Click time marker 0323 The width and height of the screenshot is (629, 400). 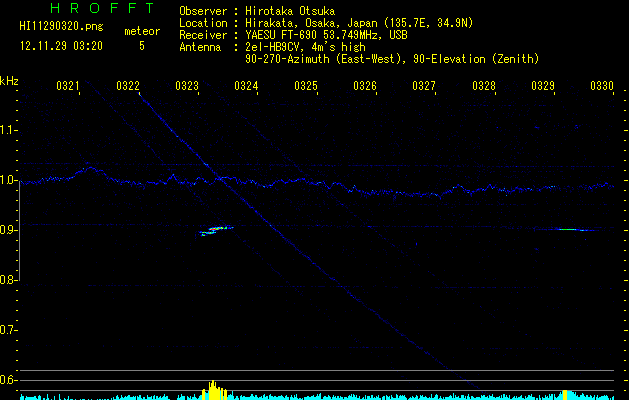[187, 86]
